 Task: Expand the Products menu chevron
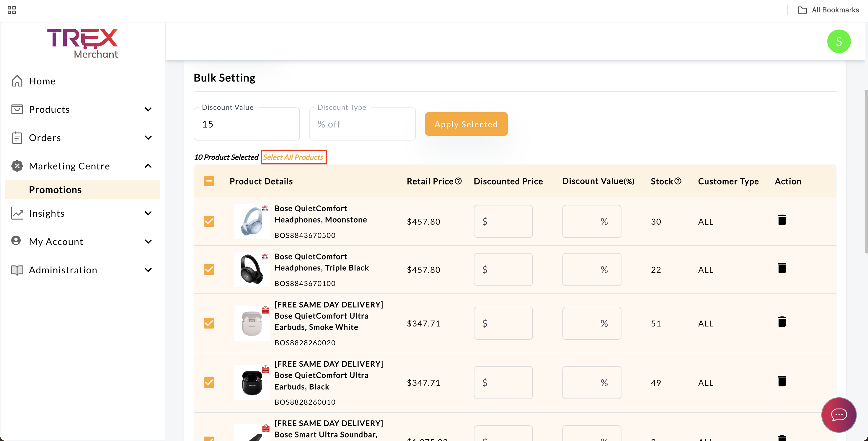click(x=148, y=109)
